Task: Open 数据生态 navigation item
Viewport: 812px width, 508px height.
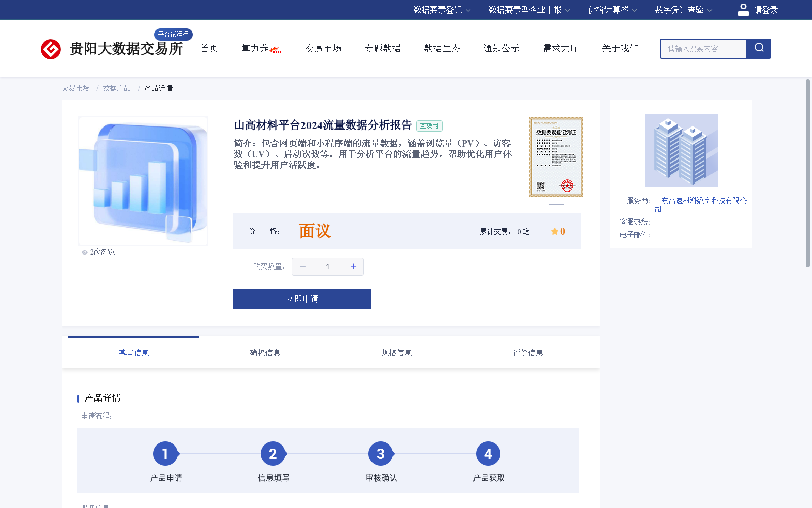Action: coord(442,48)
